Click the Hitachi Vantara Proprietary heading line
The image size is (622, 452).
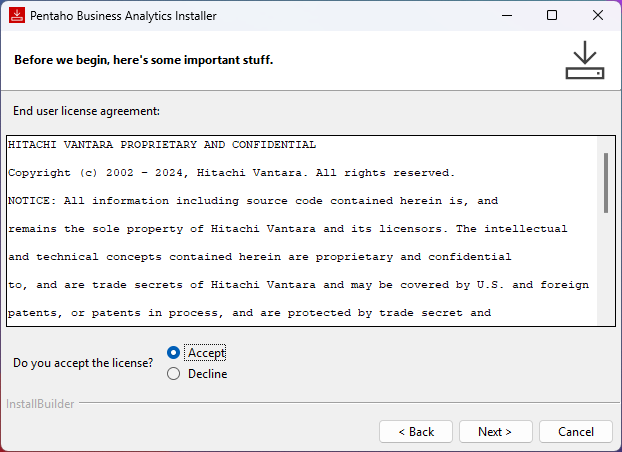[x=162, y=145]
